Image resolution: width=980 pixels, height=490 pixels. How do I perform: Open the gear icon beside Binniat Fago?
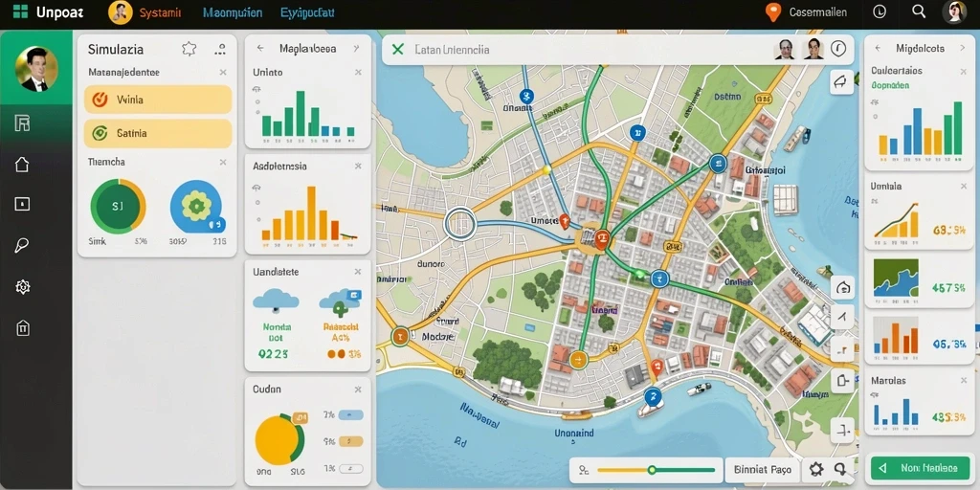tap(816, 469)
